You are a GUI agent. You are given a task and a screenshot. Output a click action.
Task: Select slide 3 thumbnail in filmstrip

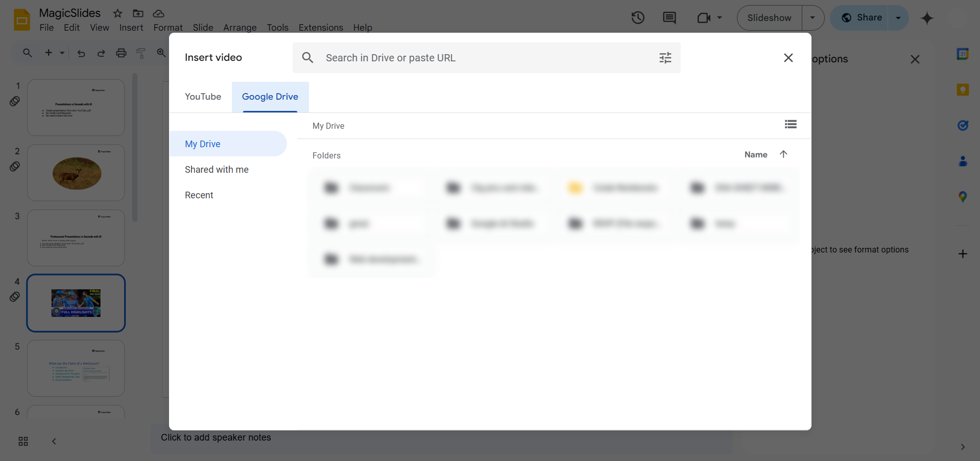pos(76,238)
